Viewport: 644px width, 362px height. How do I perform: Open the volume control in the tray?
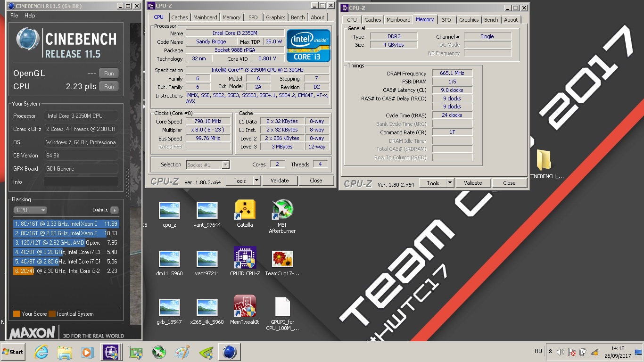click(561, 352)
